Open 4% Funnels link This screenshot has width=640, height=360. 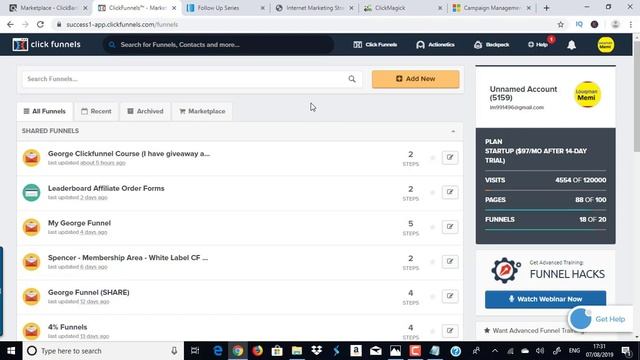pyautogui.click(x=67, y=327)
